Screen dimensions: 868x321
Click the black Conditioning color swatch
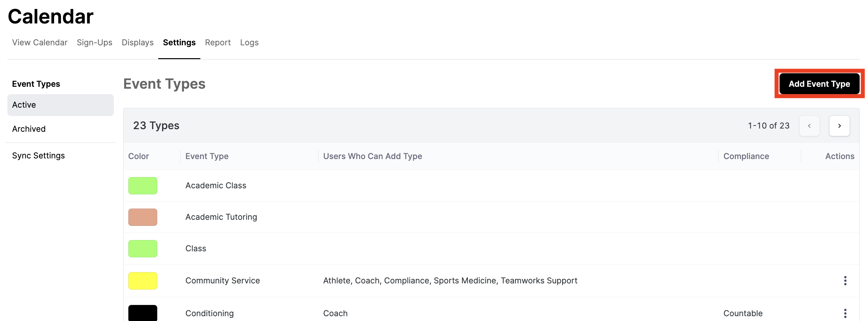[142, 313]
